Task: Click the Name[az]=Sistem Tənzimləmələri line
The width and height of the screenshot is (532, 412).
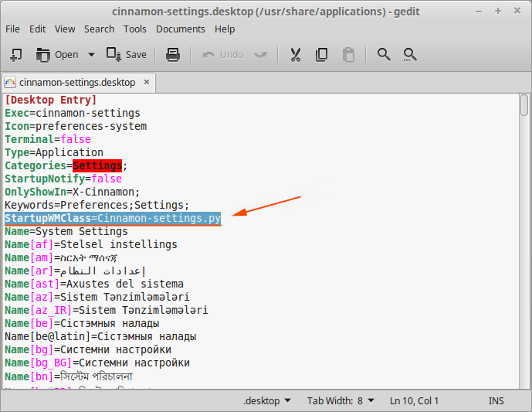Action: point(97,297)
